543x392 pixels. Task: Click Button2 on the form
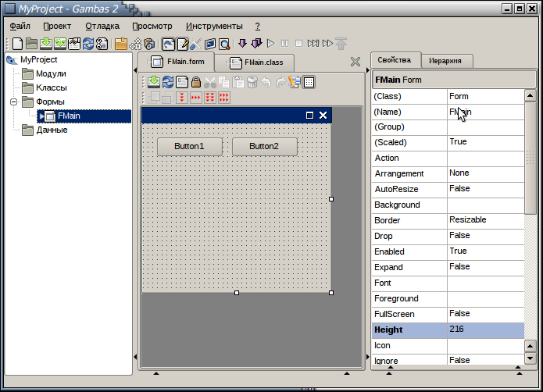pos(264,147)
